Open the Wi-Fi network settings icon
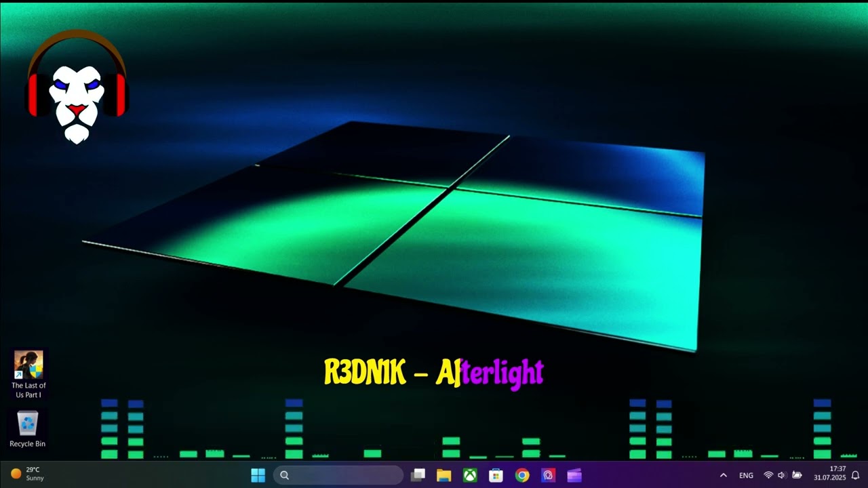This screenshot has height=488, width=868. coord(768,475)
